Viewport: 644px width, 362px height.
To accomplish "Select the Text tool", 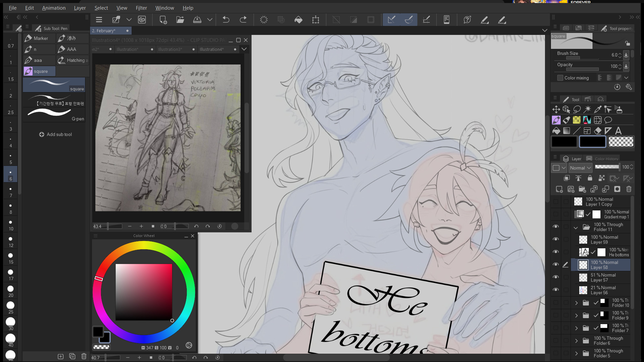I will (618, 131).
